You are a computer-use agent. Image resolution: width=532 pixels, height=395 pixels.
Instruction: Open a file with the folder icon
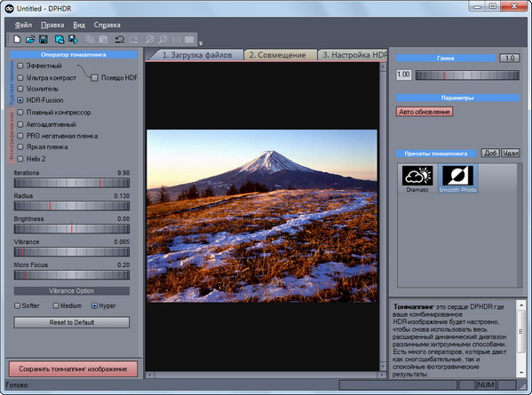pos(30,39)
